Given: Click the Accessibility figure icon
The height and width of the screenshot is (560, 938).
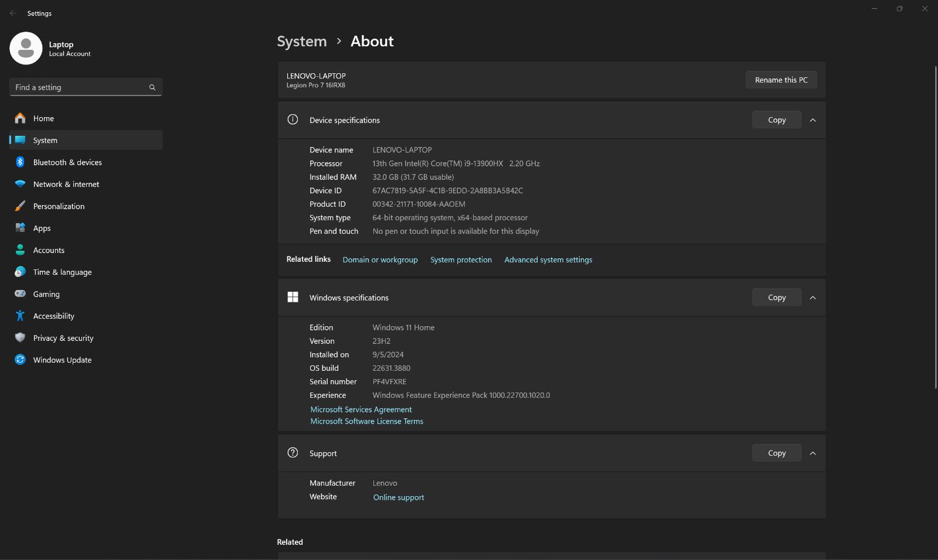Looking at the screenshot, I should coord(20,316).
